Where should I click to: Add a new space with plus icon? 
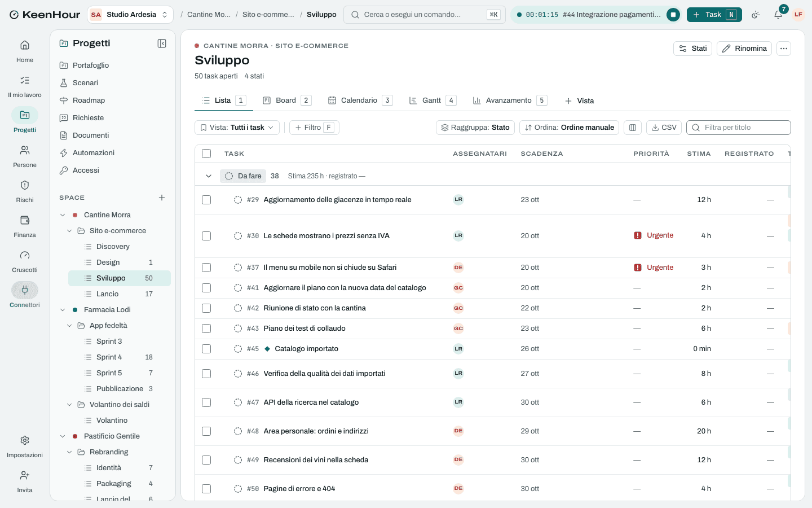pyautogui.click(x=162, y=198)
